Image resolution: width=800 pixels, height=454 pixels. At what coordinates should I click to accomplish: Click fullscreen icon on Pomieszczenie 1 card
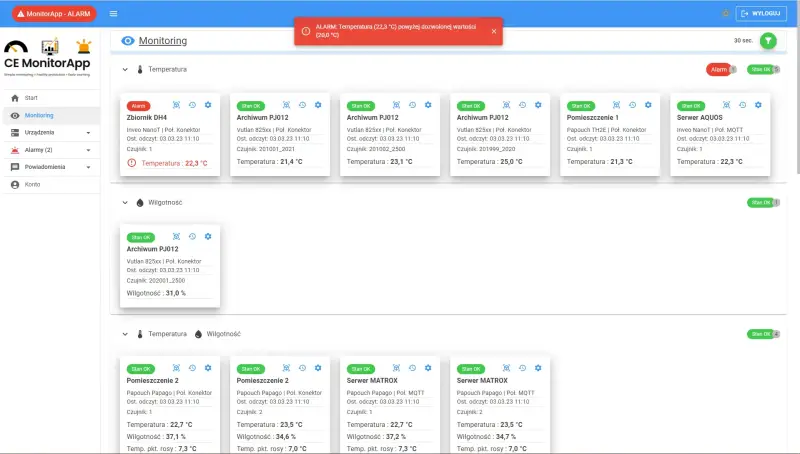pyautogui.click(x=616, y=105)
